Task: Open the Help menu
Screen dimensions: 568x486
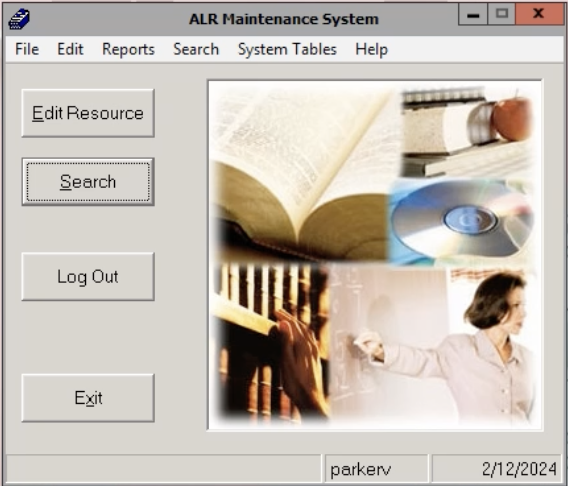Action: (x=371, y=49)
